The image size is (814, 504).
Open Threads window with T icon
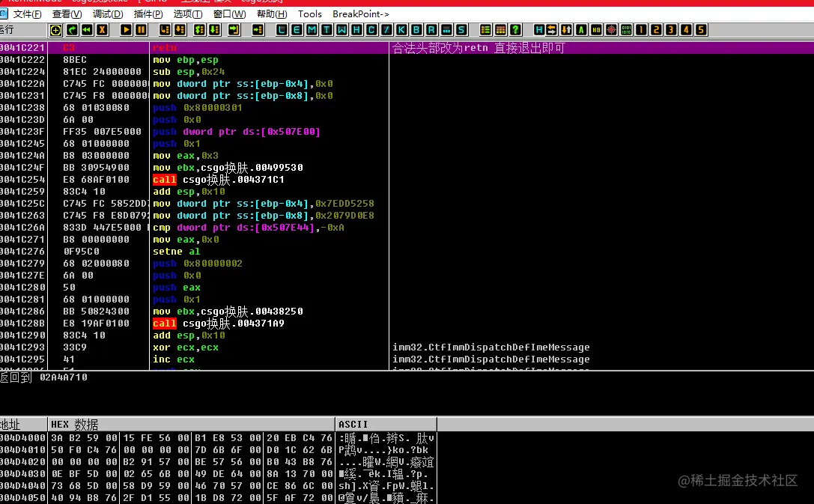(326, 30)
